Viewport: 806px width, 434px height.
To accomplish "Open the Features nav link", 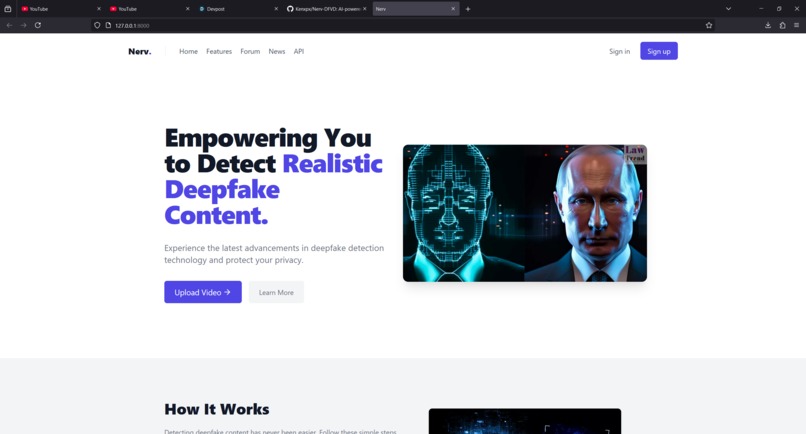I will [219, 51].
